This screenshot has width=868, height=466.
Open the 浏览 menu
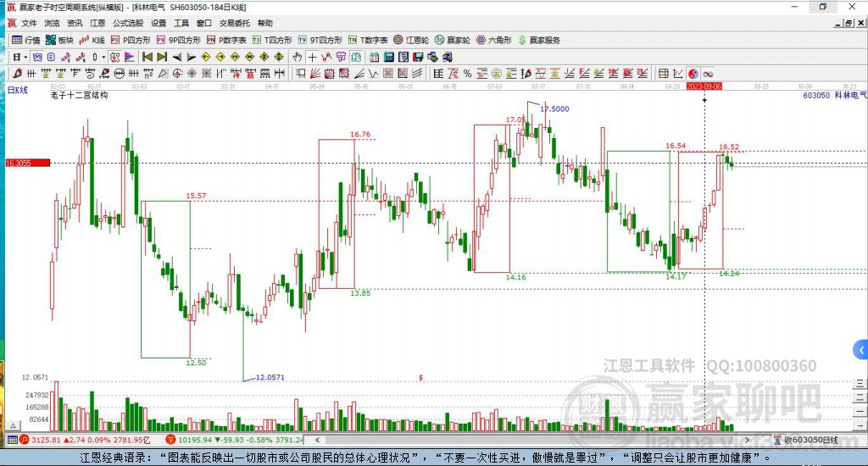52,23
